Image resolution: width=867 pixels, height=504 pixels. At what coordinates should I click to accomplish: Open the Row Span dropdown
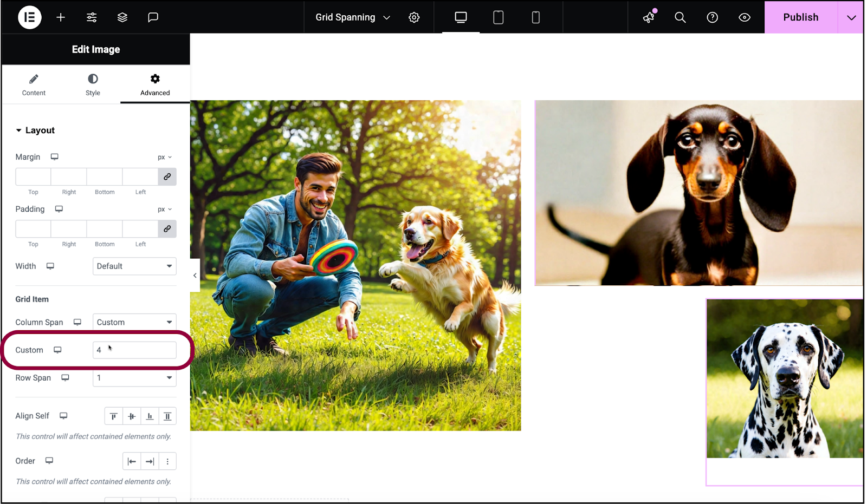(134, 378)
